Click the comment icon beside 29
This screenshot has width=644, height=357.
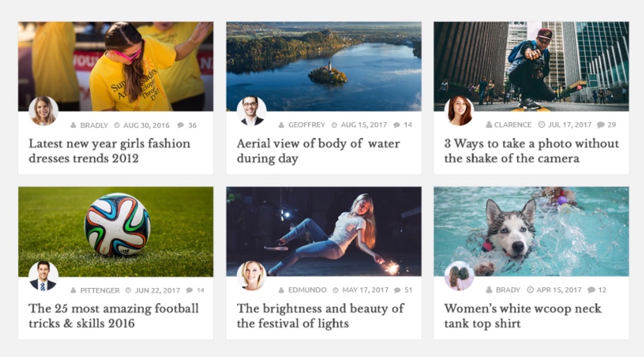click(601, 125)
